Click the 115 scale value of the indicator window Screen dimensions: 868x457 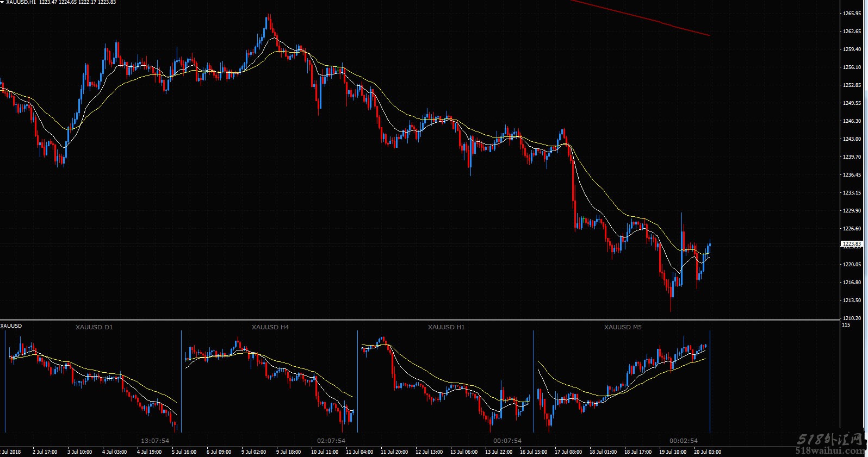(x=846, y=325)
